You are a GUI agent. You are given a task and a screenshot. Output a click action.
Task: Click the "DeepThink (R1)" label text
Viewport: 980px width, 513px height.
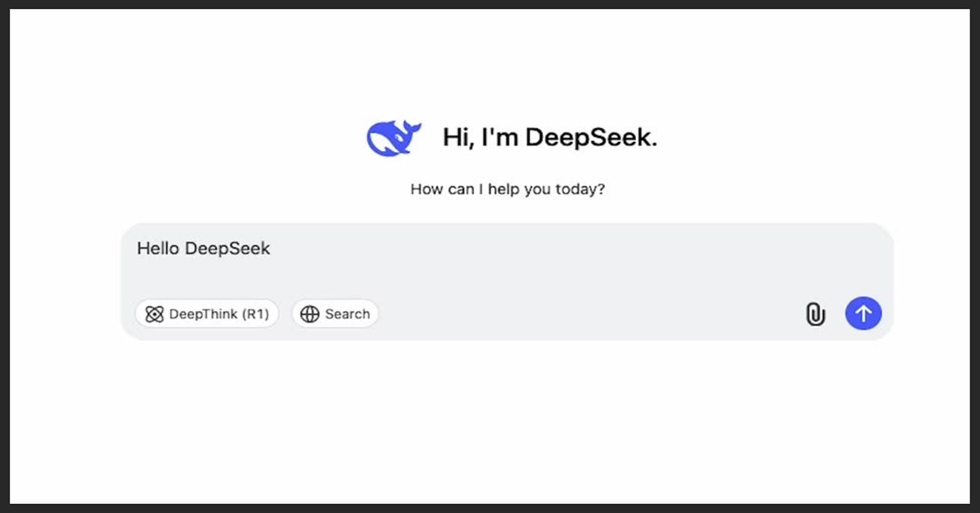click(218, 314)
